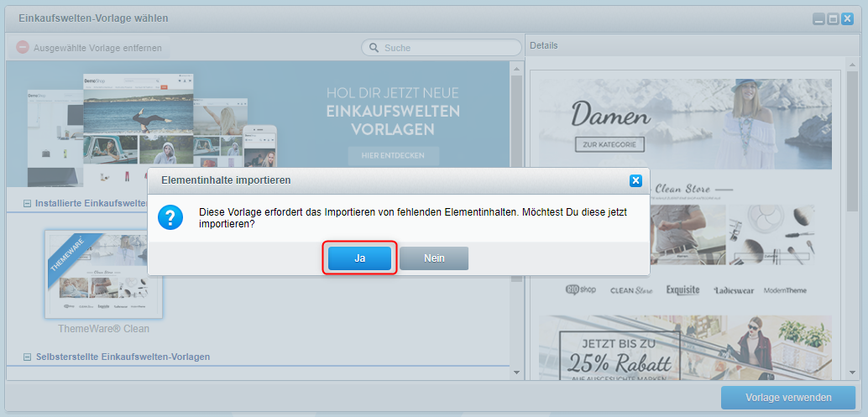Click the ThemeWare® Clean label
The image size is (868, 417).
[x=103, y=329]
